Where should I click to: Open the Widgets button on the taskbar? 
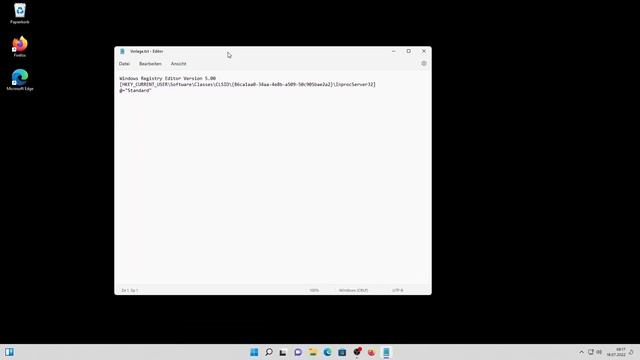[9, 352]
